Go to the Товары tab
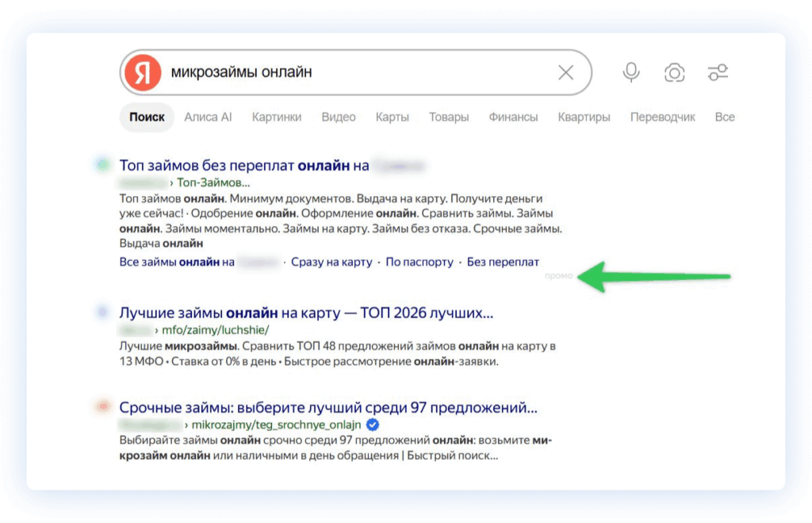The width and height of the screenshot is (812, 523). [x=449, y=117]
